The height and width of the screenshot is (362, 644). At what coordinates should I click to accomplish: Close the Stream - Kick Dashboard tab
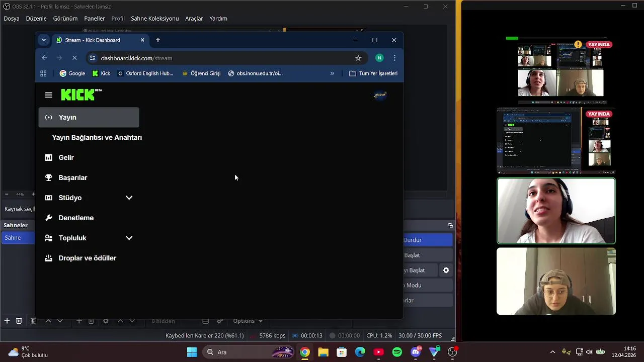tap(142, 40)
